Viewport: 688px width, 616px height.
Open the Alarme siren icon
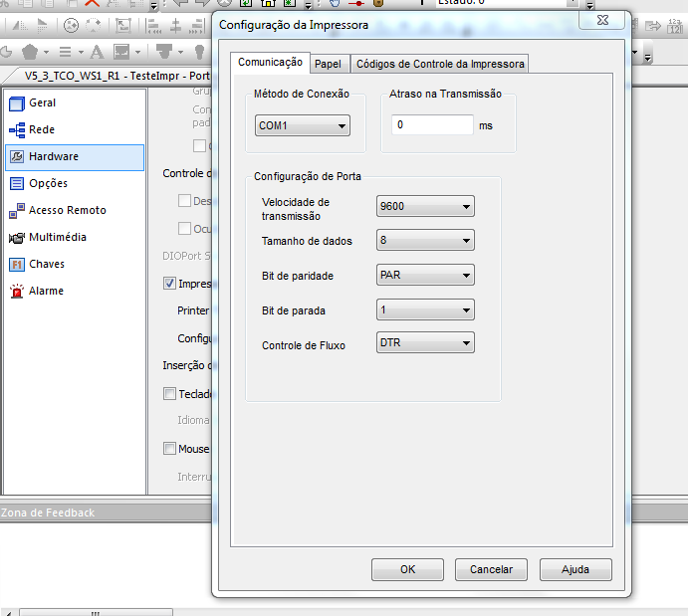tap(17, 291)
